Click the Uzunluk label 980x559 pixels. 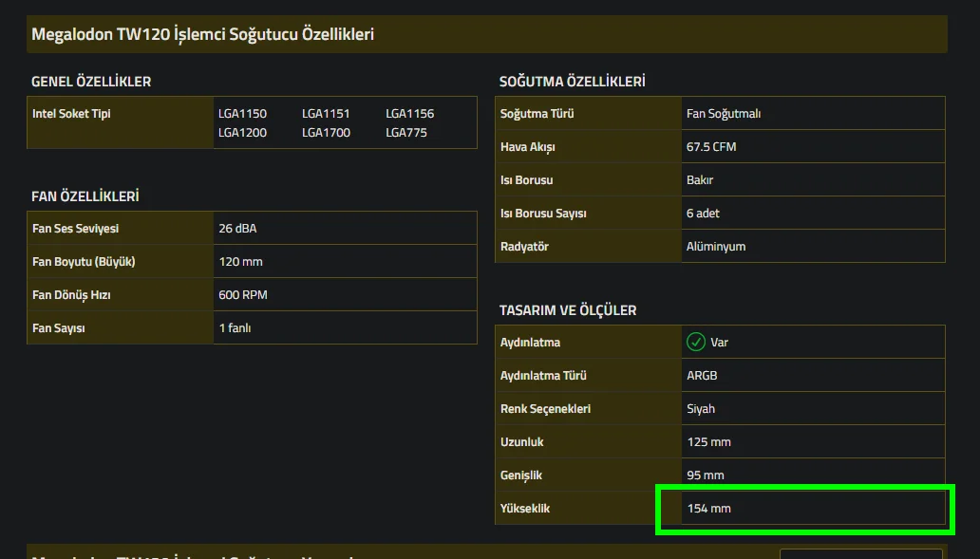pyautogui.click(x=522, y=441)
